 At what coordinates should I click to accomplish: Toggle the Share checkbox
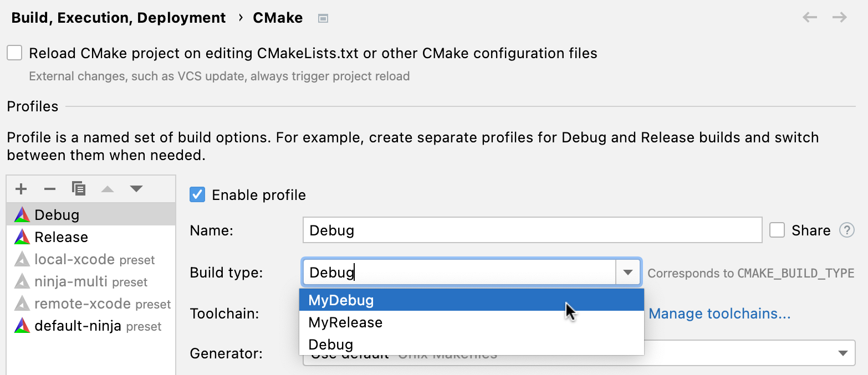click(777, 230)
